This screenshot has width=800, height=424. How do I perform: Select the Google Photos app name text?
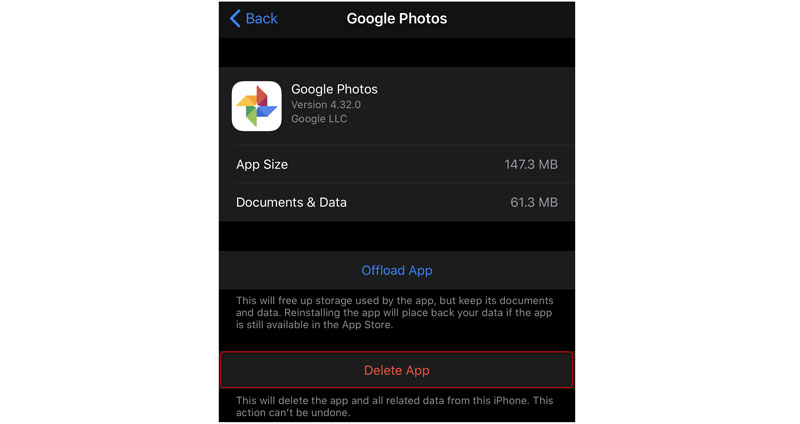(x=334, y=89)
